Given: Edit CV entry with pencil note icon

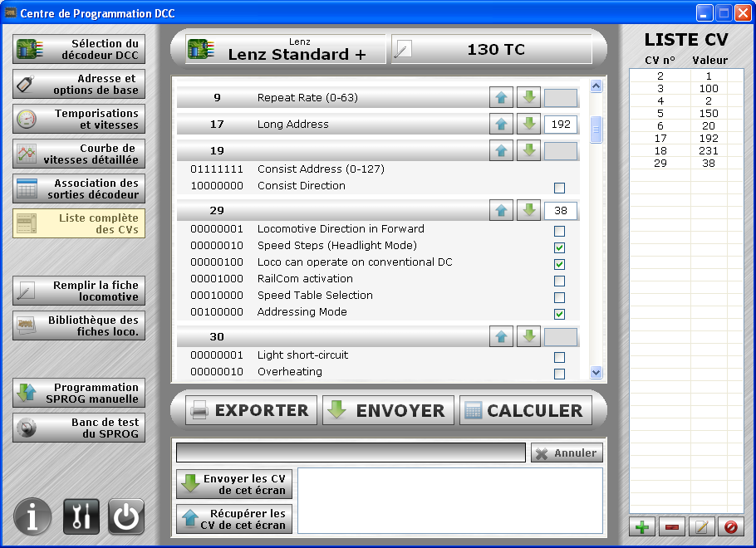Looking at the screenshot, I should (701, 526).
